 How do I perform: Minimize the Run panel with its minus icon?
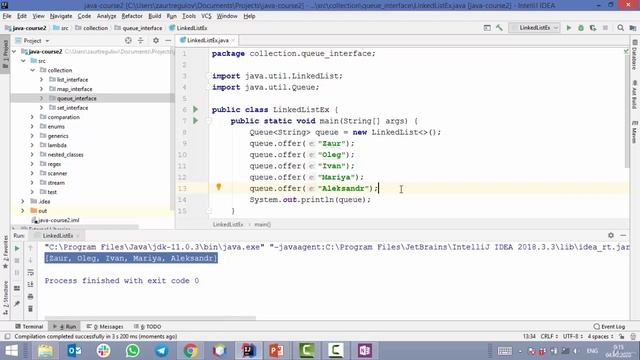tap(623, 235)
